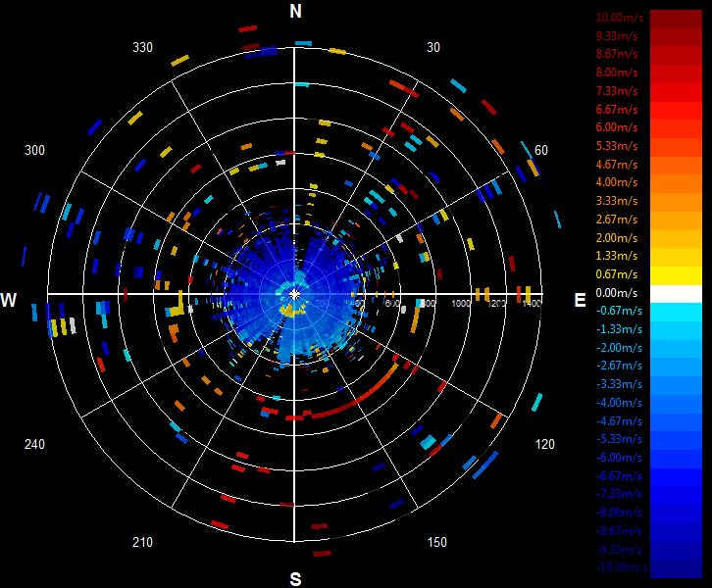Click the 3.33m/s legend label
Viewport: 712px width, 588px height.
(x=617, y=201)
